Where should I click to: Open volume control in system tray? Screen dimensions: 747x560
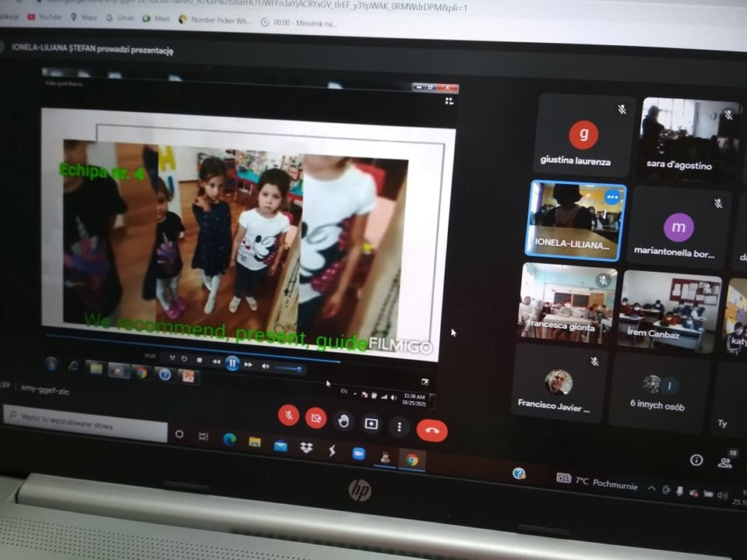[722, 495]
